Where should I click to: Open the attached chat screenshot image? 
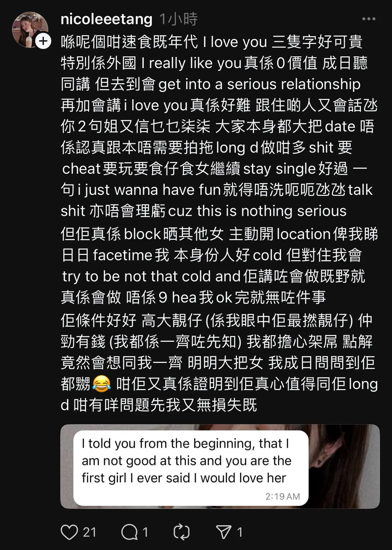(220, 466)
